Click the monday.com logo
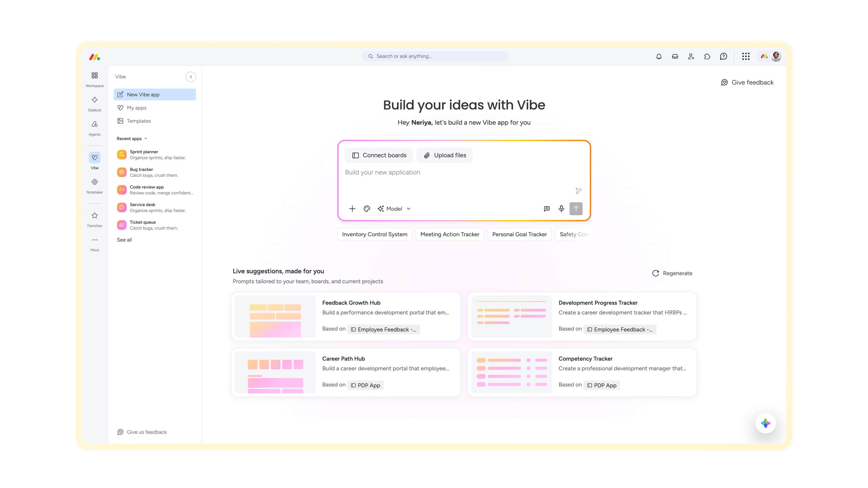 coord(95,57)
